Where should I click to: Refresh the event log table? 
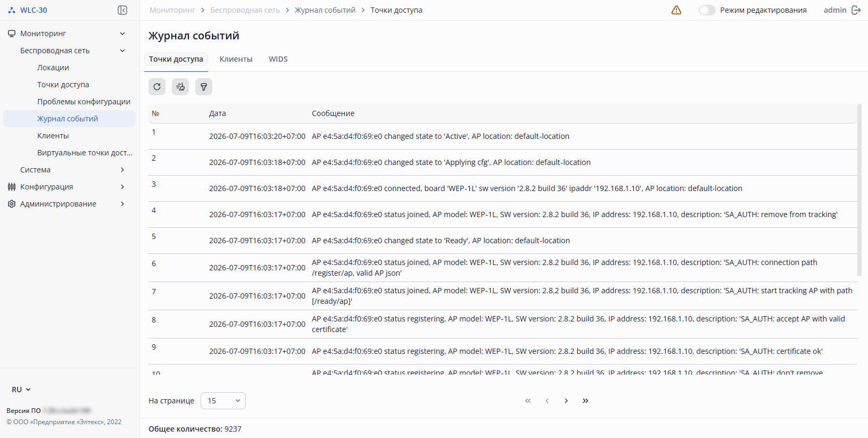157,87
